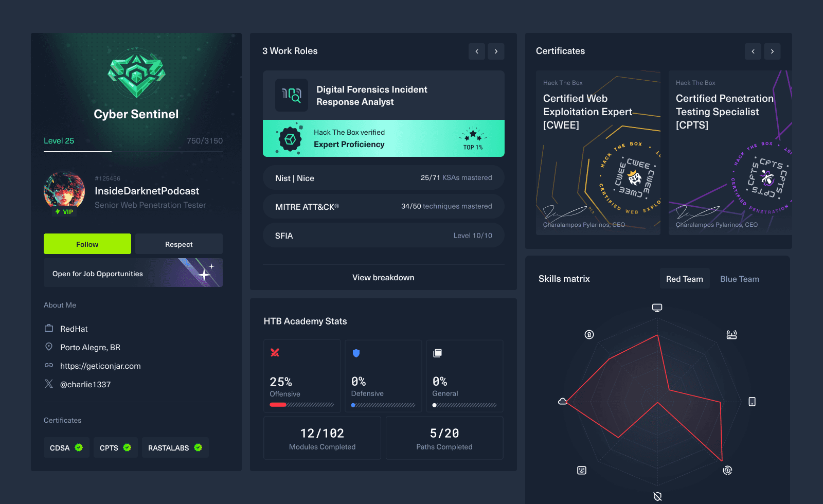Open @charlie1337 profile link
Image resolution: width=823 pixels, height=504 pixels.
coord(85,384)
